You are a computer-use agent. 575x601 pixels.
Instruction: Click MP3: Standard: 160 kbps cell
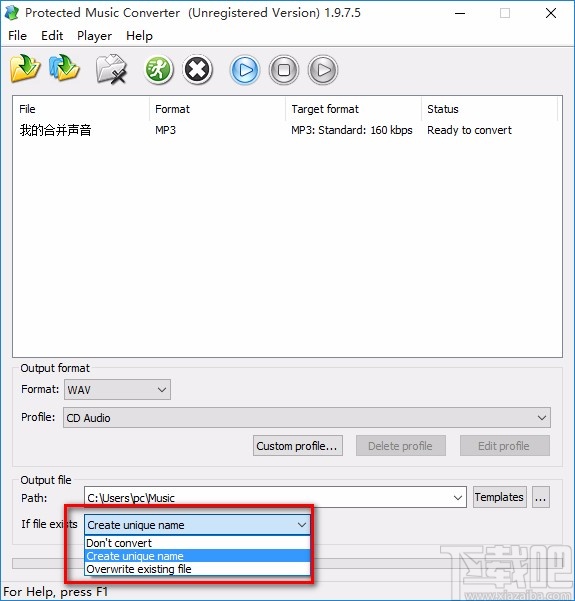pos(352,130)
